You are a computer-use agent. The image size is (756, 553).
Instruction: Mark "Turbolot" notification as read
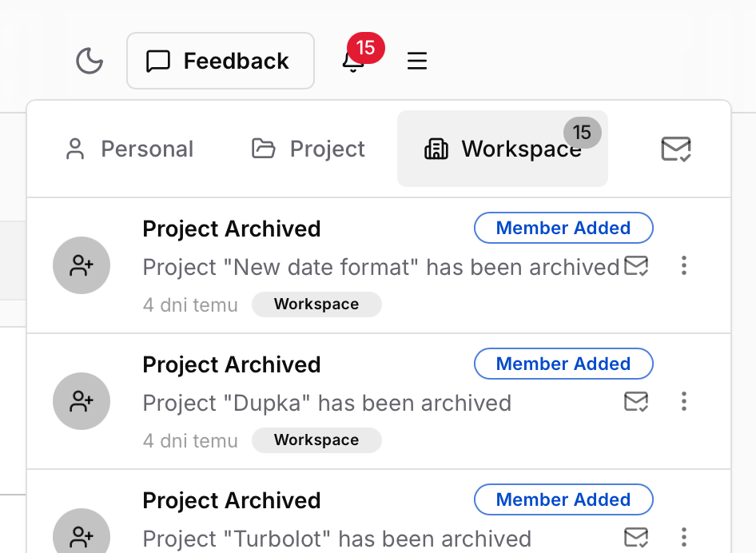point(636,537)
